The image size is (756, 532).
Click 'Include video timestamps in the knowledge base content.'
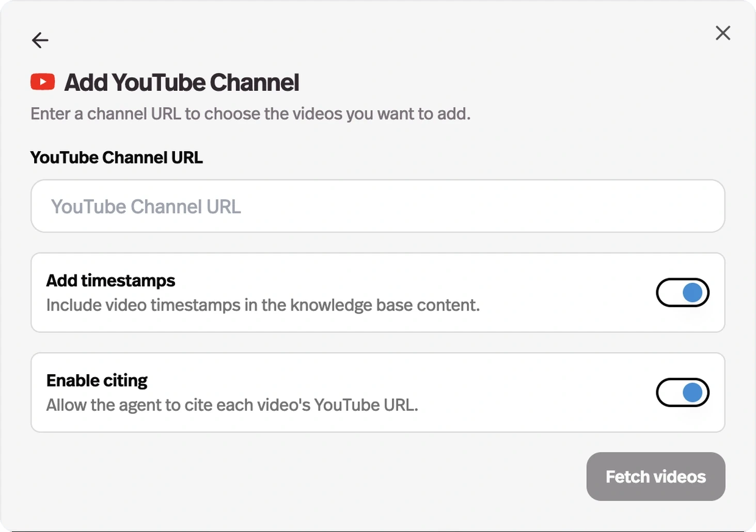pyautogui.click(x=263, y=305)
